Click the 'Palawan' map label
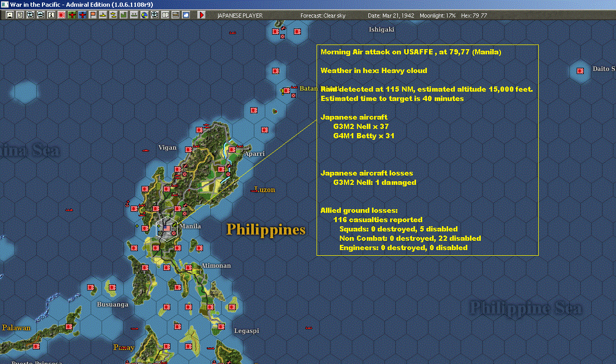This screenshot has height=364, width=616. [16, 327]
